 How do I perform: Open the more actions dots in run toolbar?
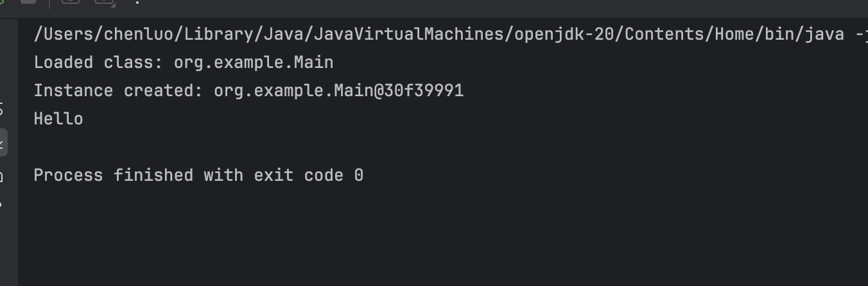[x=137, y=2]
